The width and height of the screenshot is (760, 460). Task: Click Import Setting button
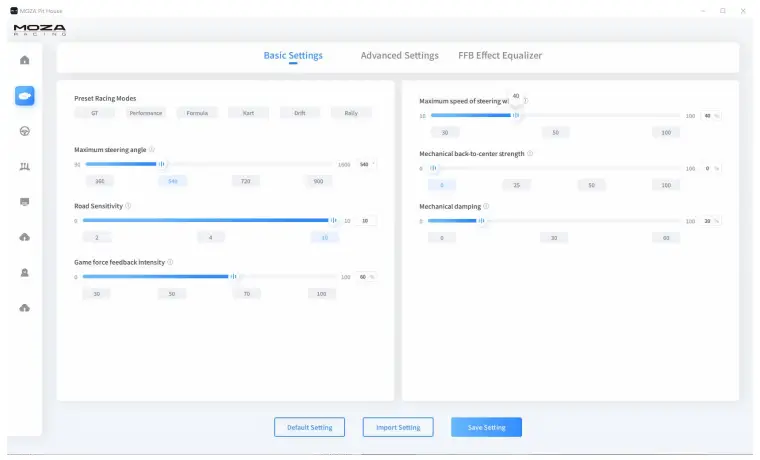point(398,427)
